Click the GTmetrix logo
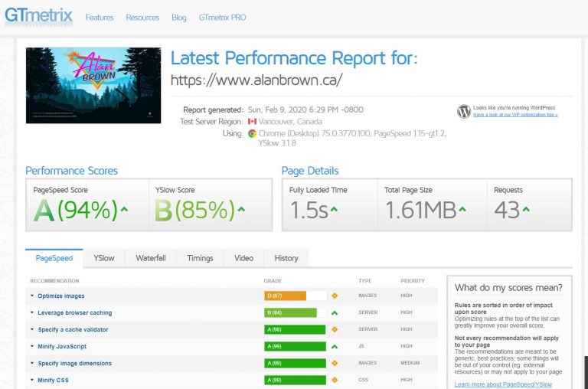Screen dimensions: 588x389 pyautogui.click(x=38, y=17)
